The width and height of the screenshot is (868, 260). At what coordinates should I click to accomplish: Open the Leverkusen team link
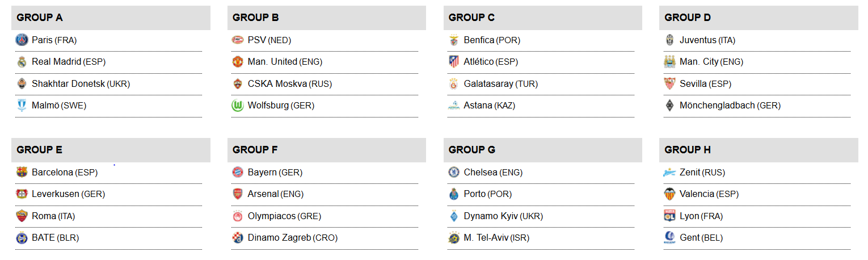[x=56, y=194]
